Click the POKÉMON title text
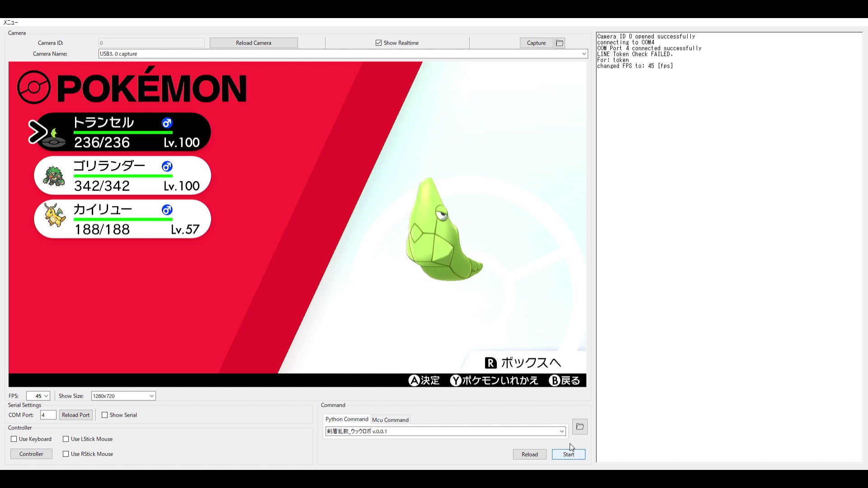This screenshot has width=868, height=488. coord(152,86)
